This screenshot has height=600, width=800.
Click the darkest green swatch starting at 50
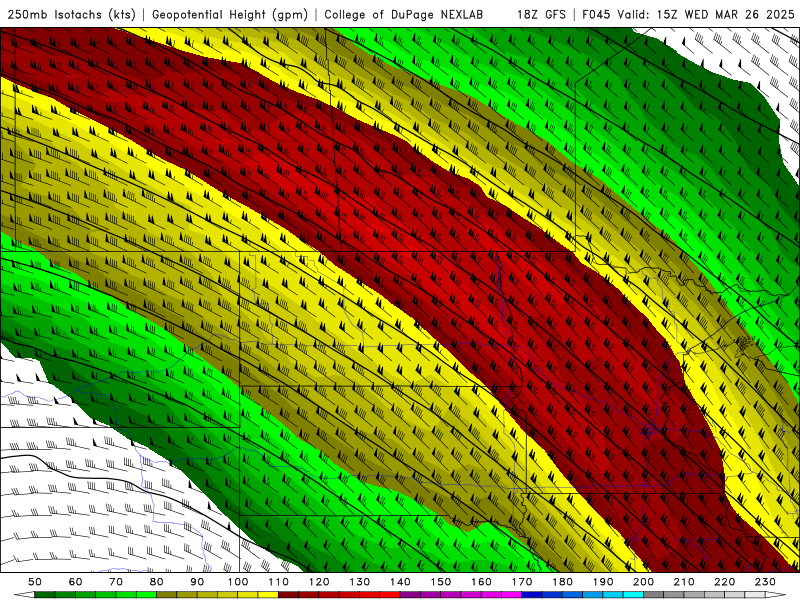(x=45, y=595)
